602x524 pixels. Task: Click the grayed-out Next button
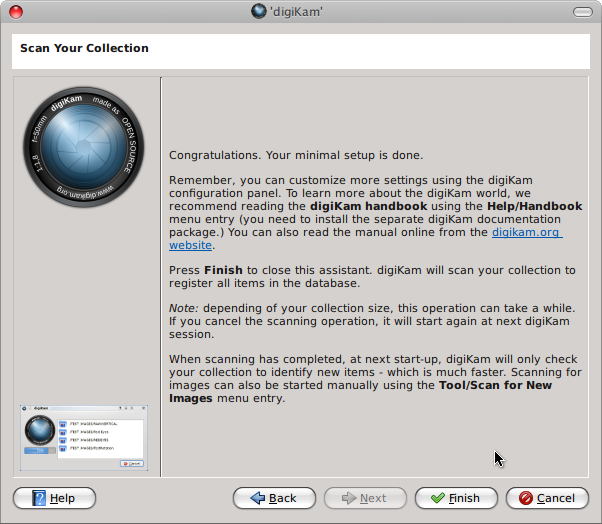tap(365, 498)
